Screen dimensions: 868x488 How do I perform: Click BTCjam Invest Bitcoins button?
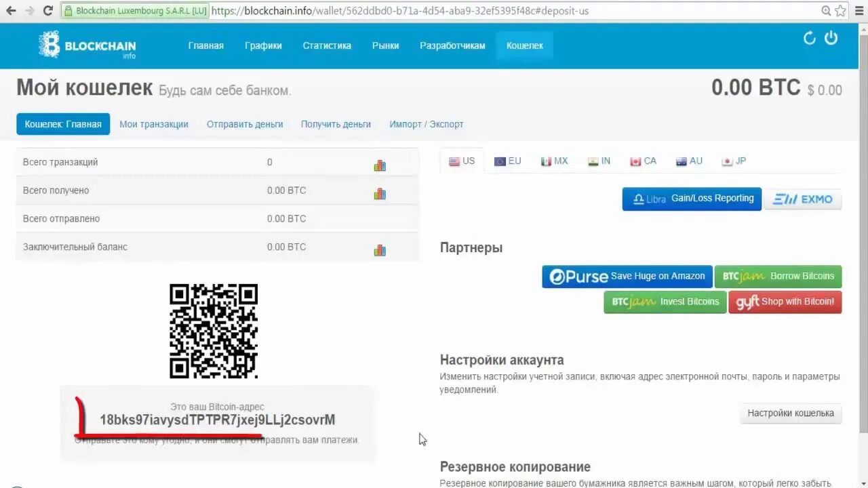[x=665, y=302]
